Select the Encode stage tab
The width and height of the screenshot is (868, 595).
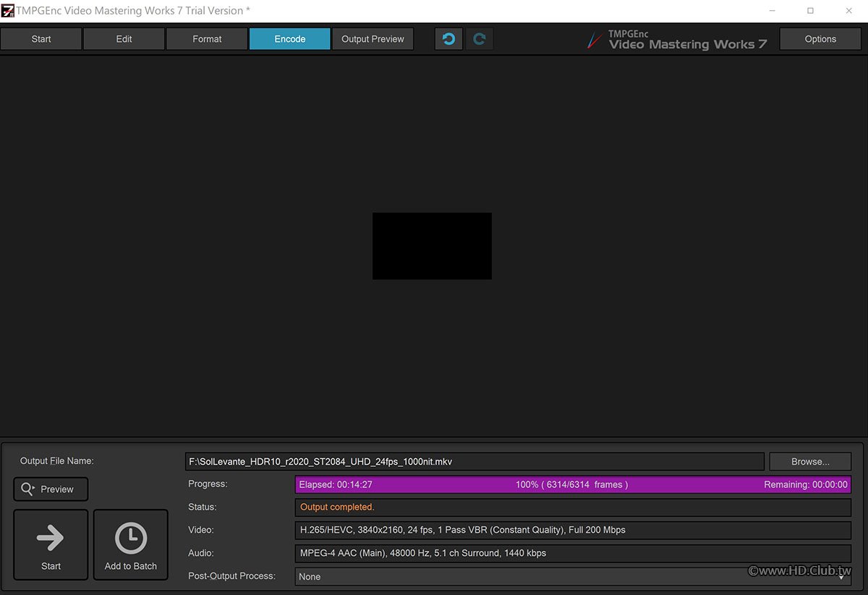(289, 39)
